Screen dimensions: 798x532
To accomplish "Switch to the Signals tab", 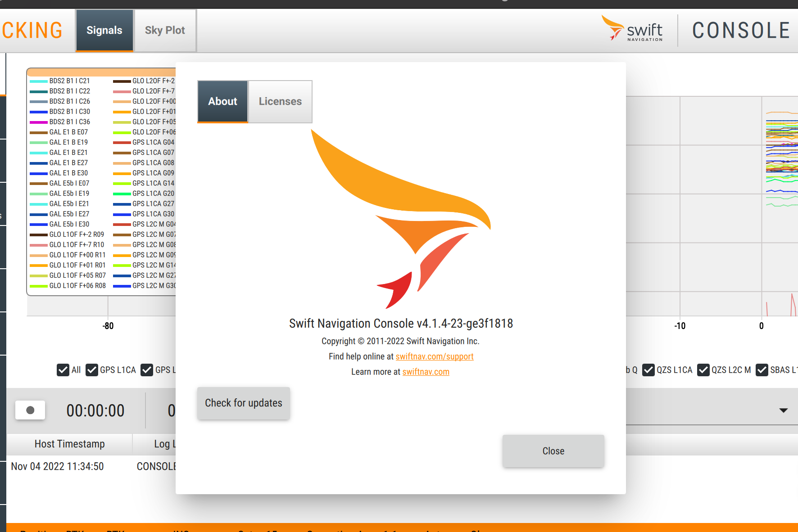I will (104, 30).
